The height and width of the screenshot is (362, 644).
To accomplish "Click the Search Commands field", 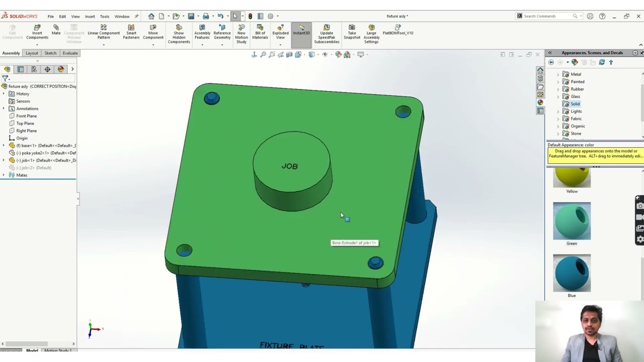I will (548, 16).
